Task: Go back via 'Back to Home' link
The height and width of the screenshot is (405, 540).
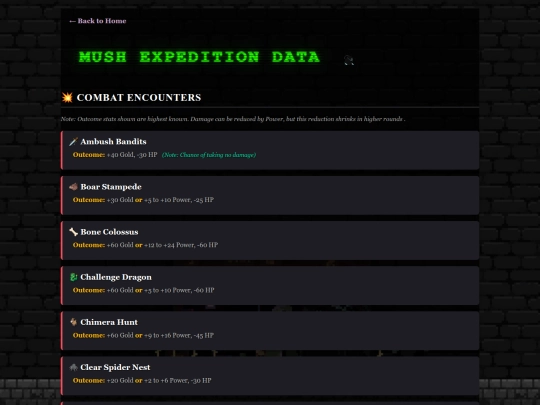Action: (x=98, y=21)
